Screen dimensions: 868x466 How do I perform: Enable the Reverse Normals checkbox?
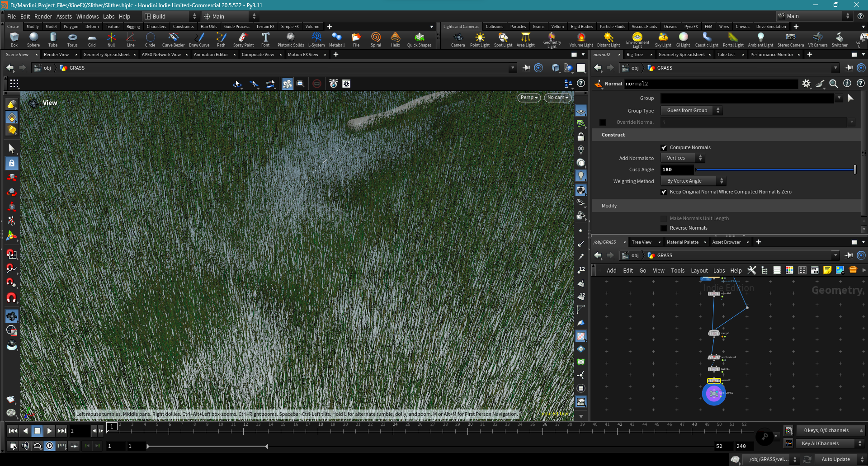[664, 228]
